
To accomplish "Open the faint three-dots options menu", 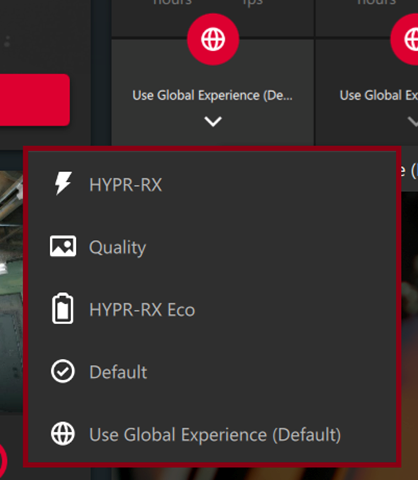I will [7, 42].
